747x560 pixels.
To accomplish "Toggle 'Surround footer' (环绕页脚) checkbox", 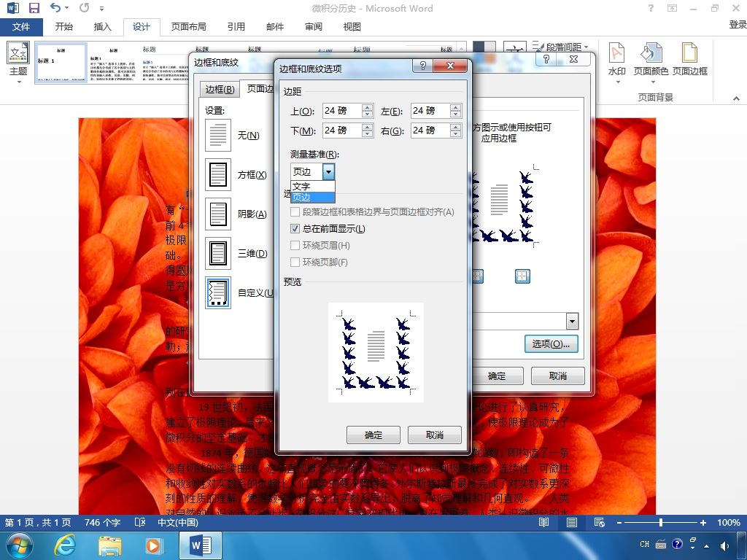I will pos(295,262).
